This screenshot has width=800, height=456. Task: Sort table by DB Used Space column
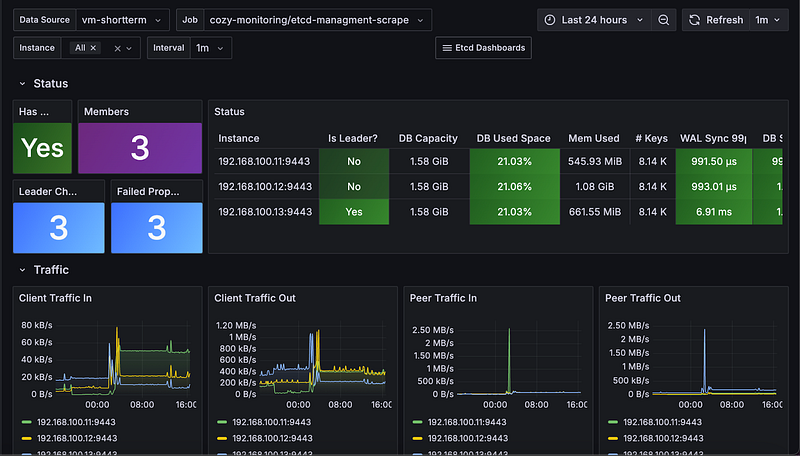[x=513, y=138]
